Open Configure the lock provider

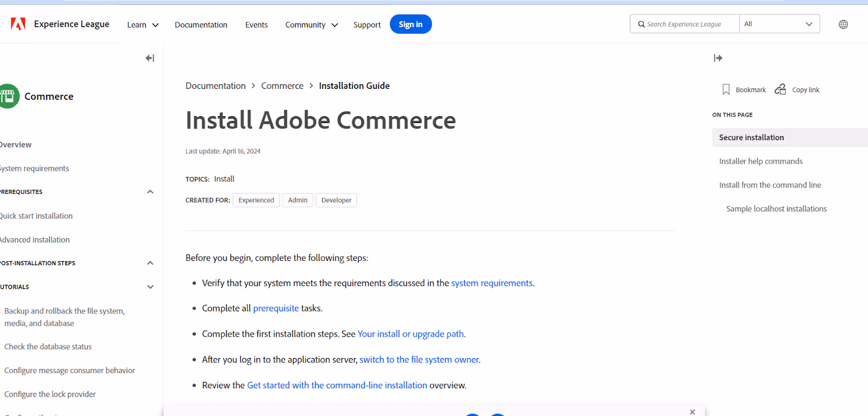(x=50, y=394)
